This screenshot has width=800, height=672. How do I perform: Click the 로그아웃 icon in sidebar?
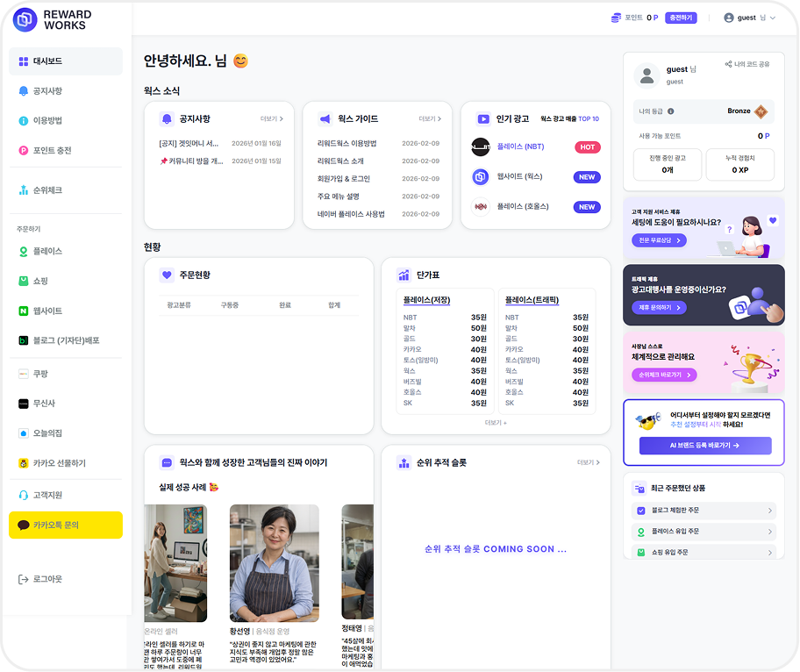point(24,579)
